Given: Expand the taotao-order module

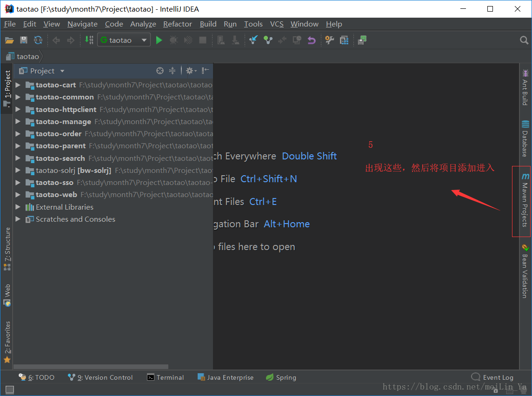Looking at the screenshot, I should [18, 134].
